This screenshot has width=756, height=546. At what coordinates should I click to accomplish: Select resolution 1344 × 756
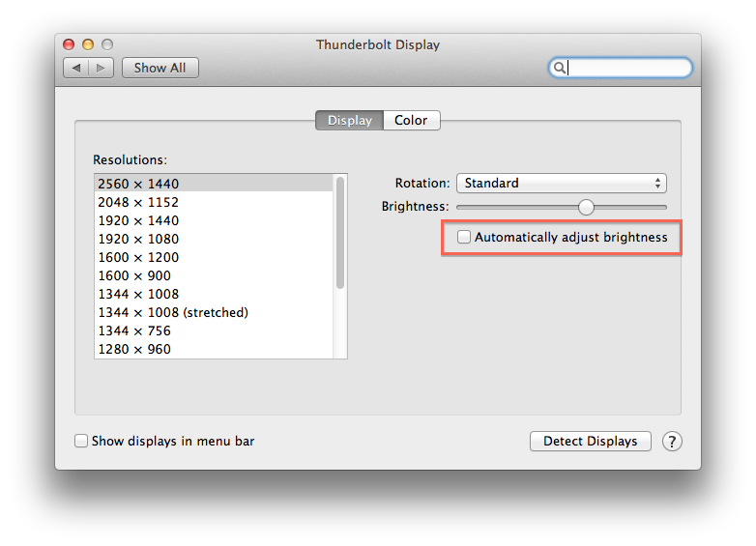tap(214, 330)
